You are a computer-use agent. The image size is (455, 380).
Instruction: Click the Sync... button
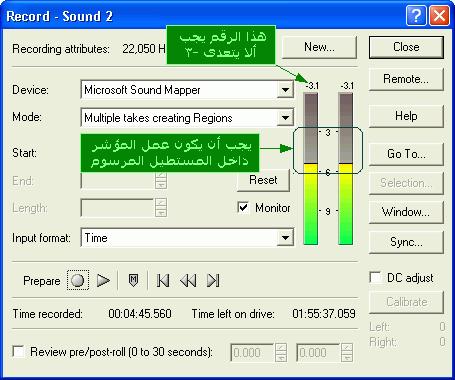pyautogui.click(x=406, y=242)
